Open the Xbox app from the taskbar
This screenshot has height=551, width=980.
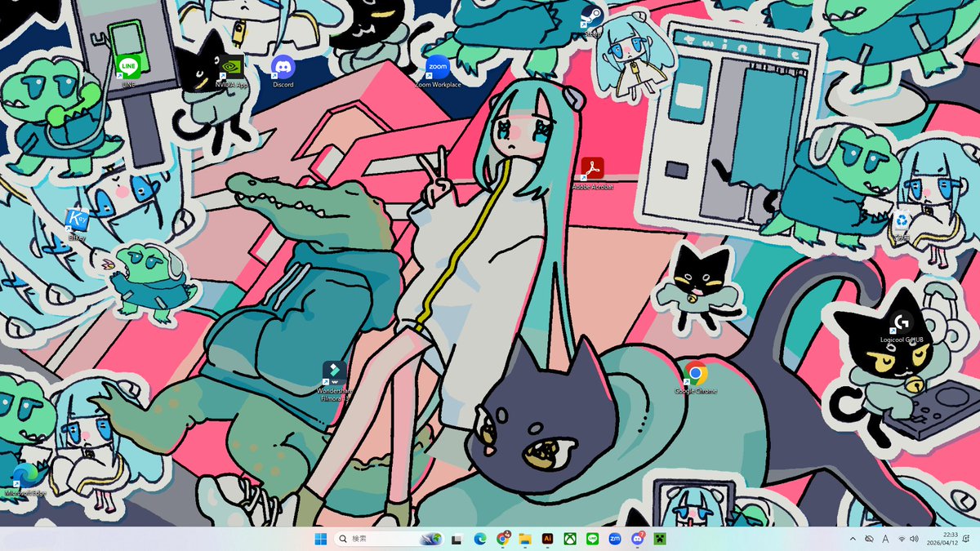(x=571, y=539)
